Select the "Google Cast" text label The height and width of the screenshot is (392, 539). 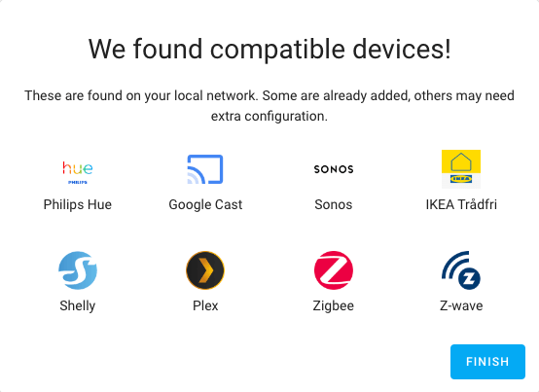pyautogui.click(x=205, y=205)
